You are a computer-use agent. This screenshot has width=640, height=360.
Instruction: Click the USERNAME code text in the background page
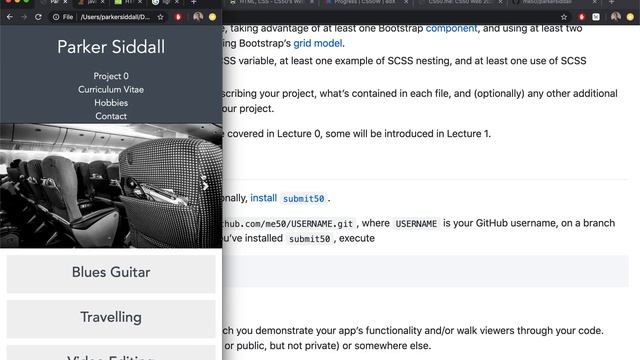click(416, 224)
